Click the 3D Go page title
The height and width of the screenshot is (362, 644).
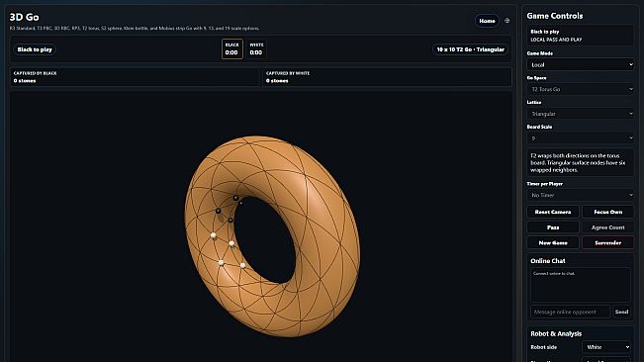click(24, 17)
